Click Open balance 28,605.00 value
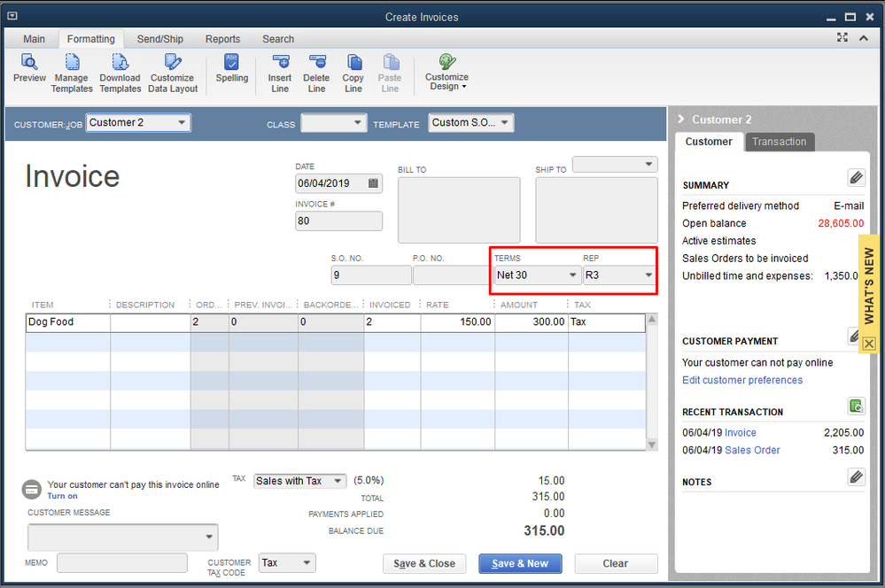Screen dimensions: 885x588 (x=841, y=223)
